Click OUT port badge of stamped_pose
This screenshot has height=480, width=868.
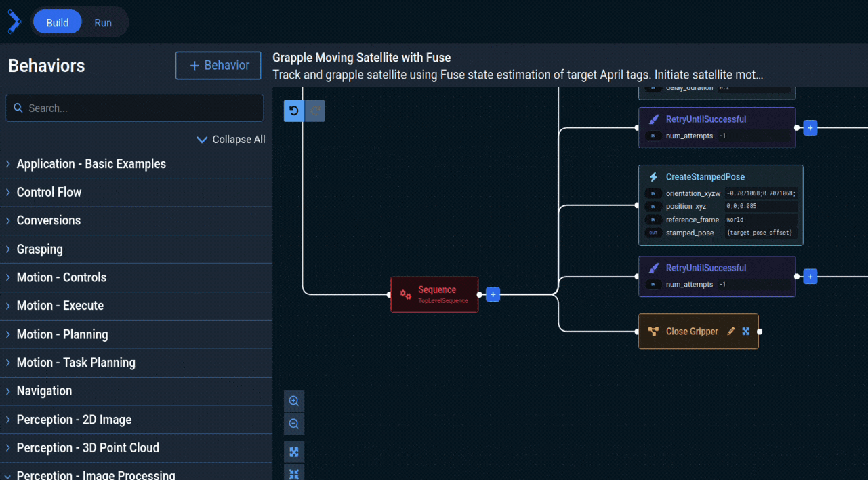click(x=653, y=233)
